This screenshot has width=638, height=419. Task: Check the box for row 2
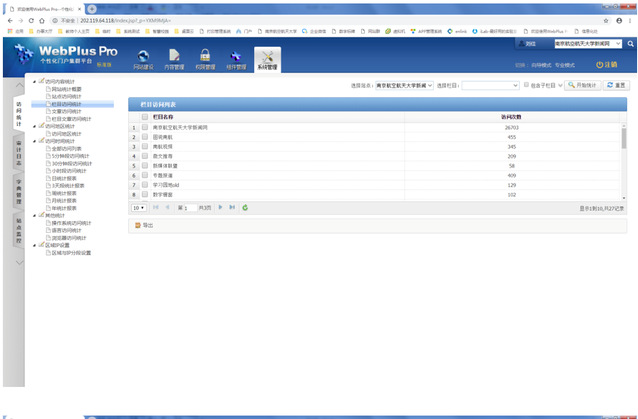(x=144, y=137)
